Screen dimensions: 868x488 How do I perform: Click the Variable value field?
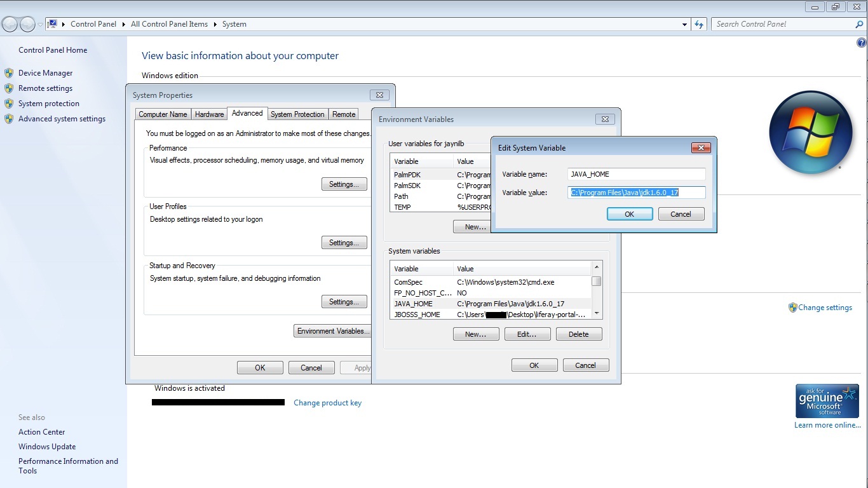pyautogui.click(x=637, y=193)
